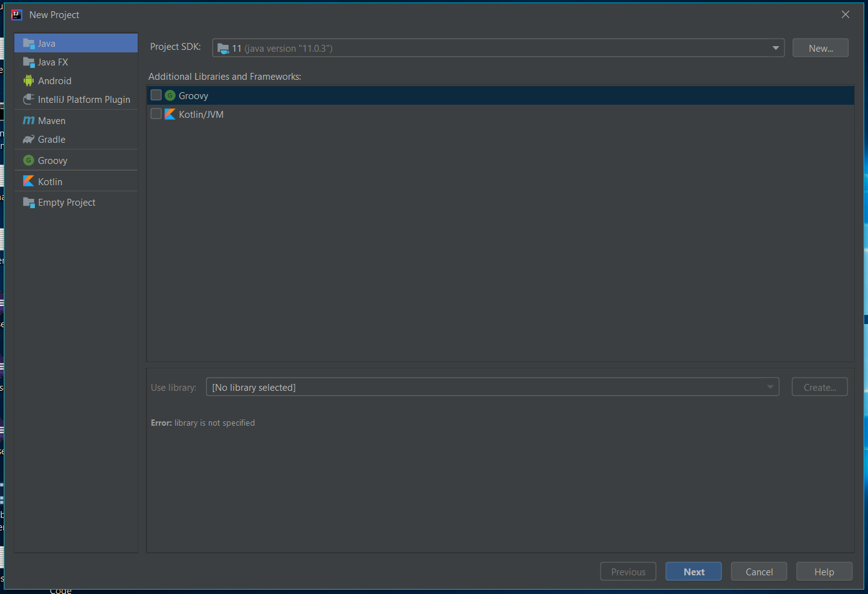The image size is (868, 594).
Task: Click IntelliJ logo in dialog title bar
Action: click(x=17, y=14)
